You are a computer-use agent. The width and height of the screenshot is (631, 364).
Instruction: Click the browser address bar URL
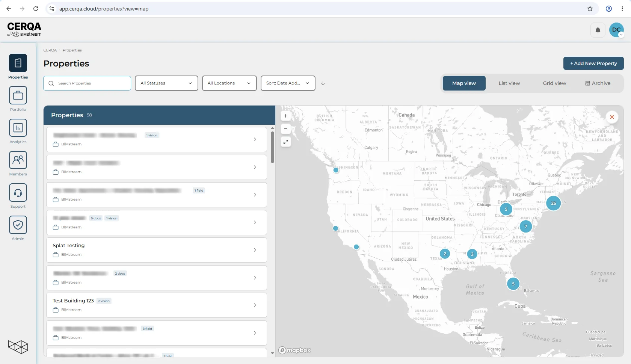point(104,9)
